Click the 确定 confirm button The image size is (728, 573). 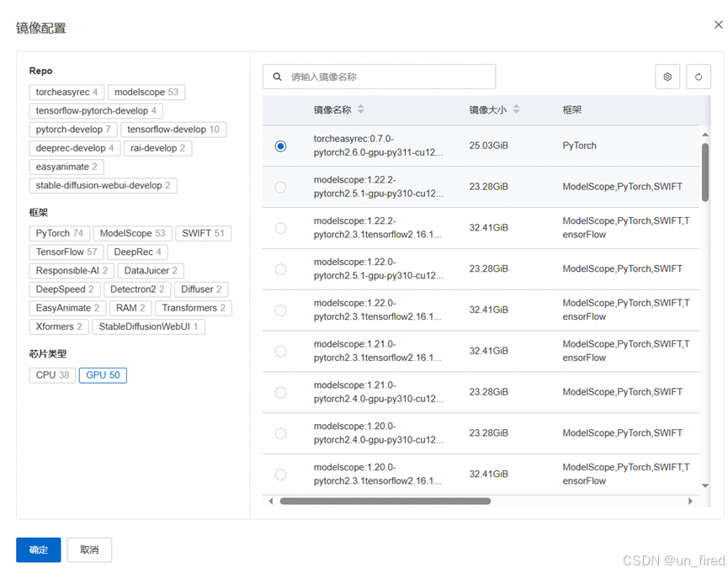(39, 549)
